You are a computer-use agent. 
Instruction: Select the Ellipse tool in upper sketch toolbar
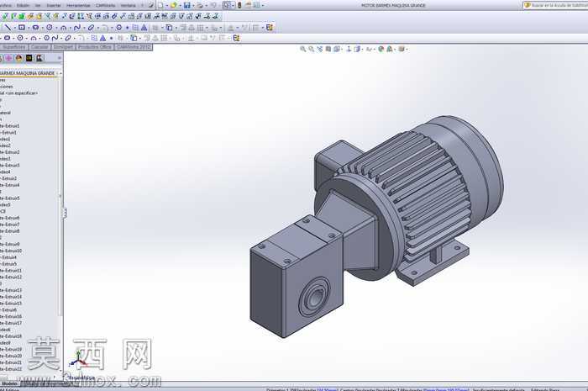click(x=91, y=28)
